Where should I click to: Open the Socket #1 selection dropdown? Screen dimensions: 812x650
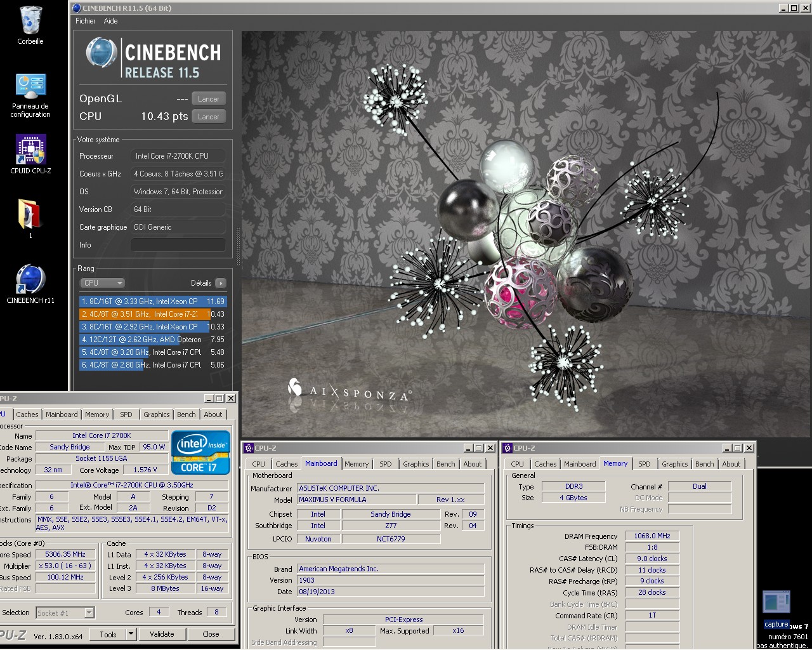click(x=65, y=613)
